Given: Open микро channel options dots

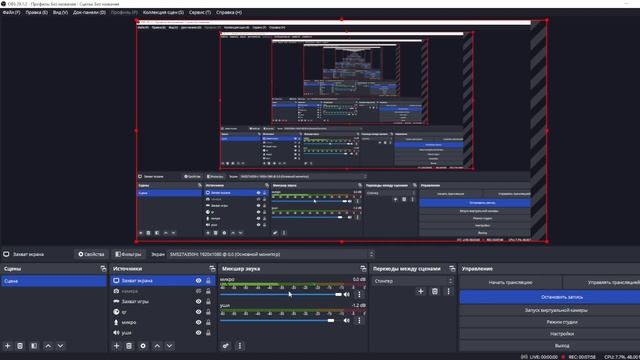Looking at the screenshot, I should pos(359,294).
